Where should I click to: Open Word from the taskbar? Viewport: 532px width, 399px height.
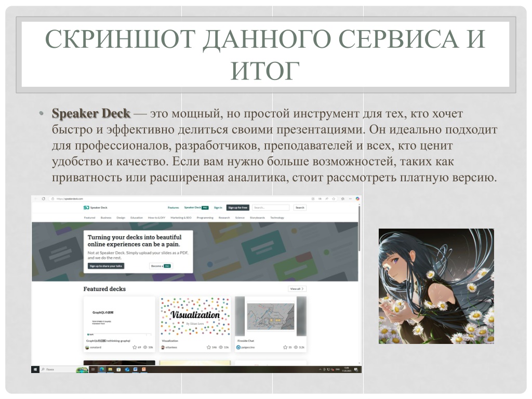click(x=136, y=369)
